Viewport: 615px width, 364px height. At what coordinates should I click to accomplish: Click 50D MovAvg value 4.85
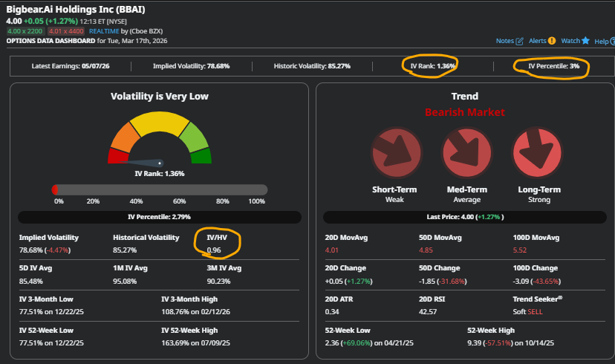(426, 250)
